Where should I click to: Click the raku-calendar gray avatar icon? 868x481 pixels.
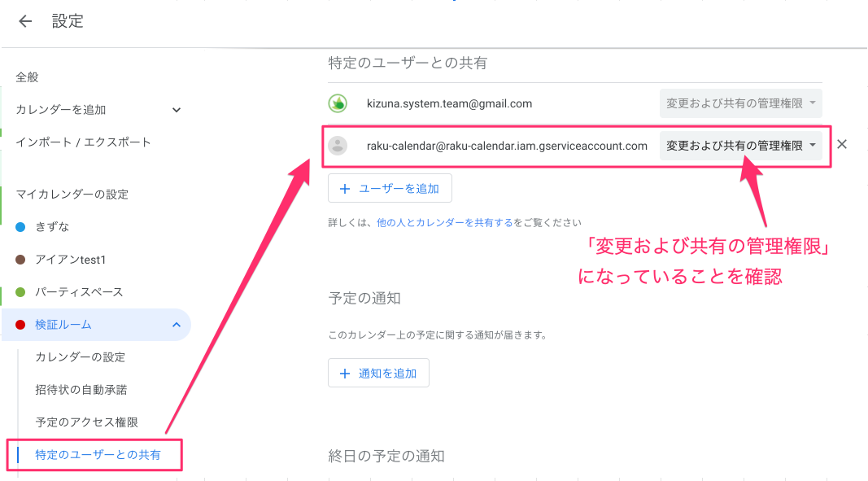pyautogui.click(x=338, y=146)
